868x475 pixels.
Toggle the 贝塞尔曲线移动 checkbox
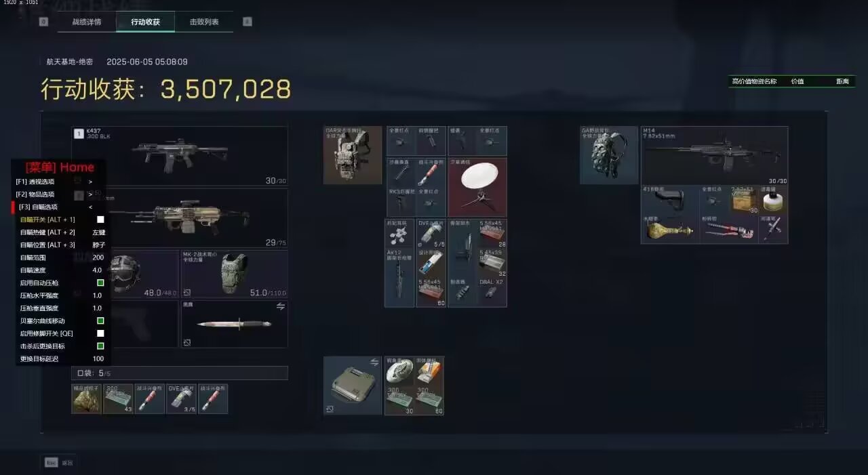[100, 321]
